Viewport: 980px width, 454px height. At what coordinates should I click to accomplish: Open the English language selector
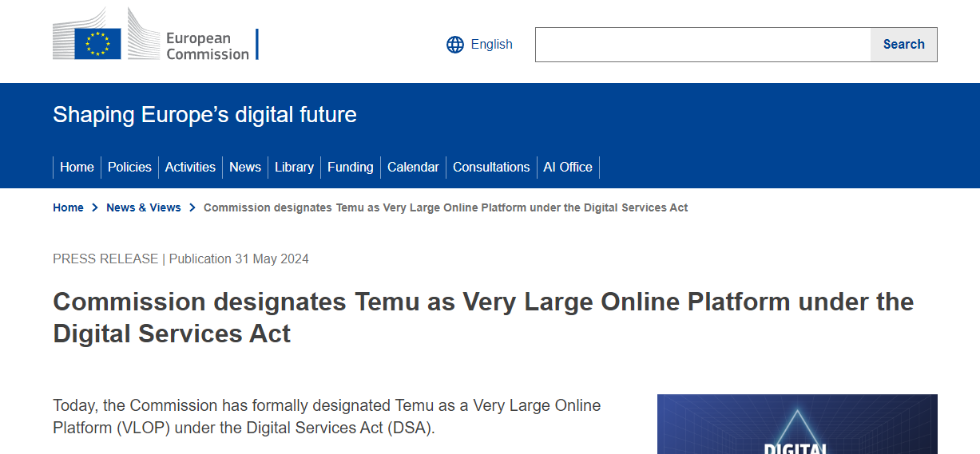point(479,45)
